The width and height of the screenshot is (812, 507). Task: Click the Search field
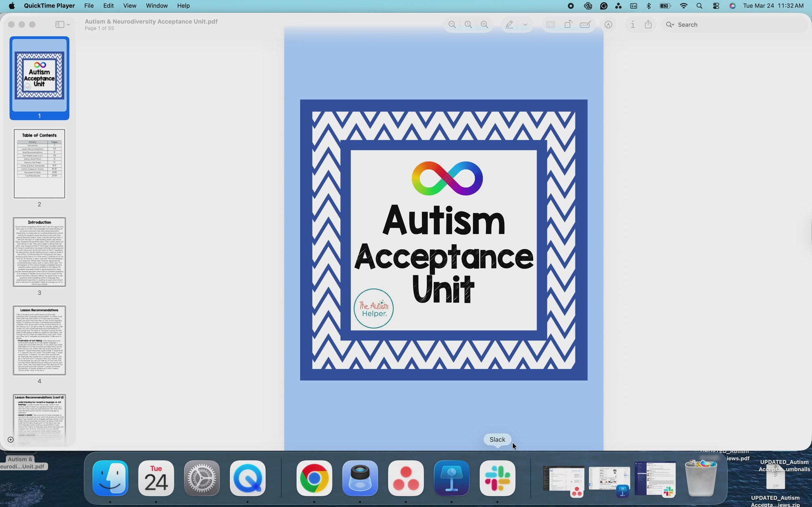tap(734, 25)
